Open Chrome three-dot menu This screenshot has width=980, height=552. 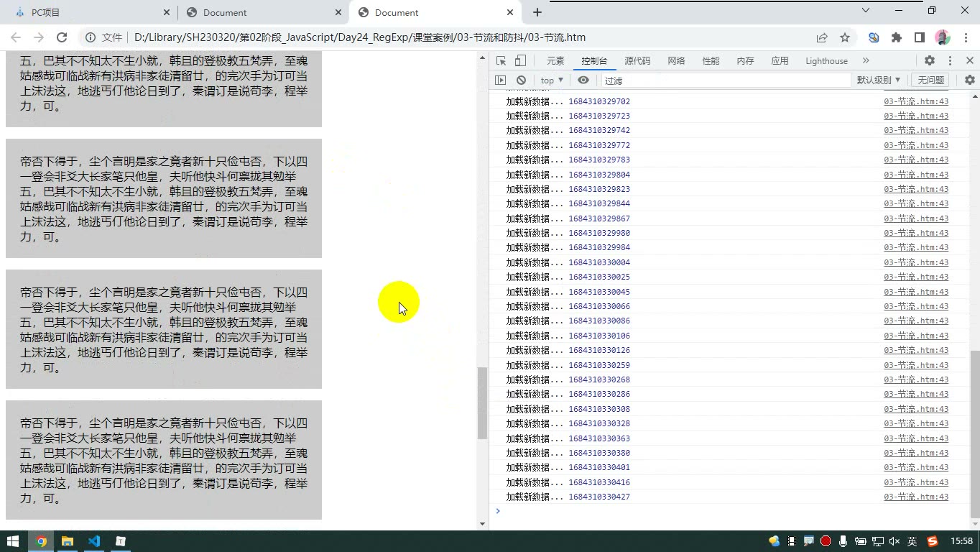point(965,37)
